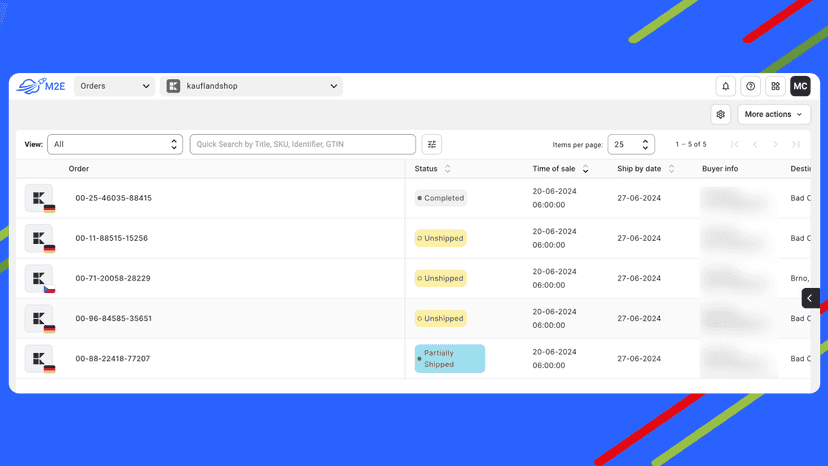828x466 pixels.
Task: Change Items per page value 25
Action: point(631,144)
